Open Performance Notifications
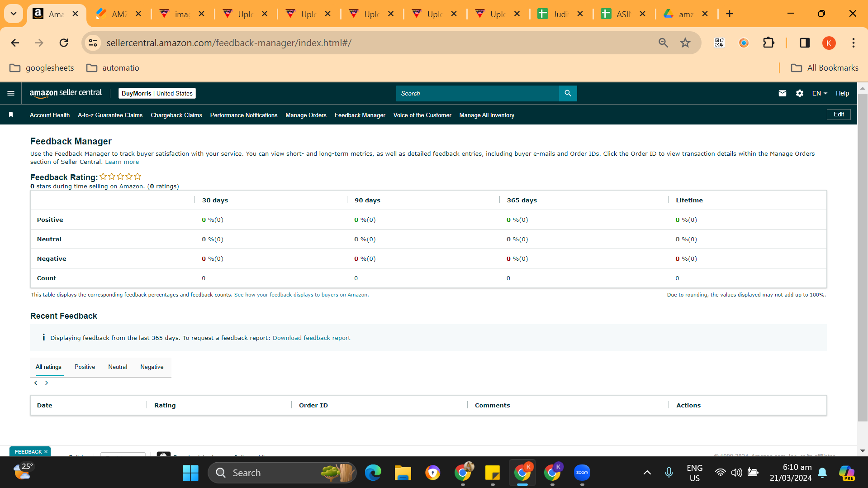The width and height of the screenshot is (868, 488). tap(244, 115)
